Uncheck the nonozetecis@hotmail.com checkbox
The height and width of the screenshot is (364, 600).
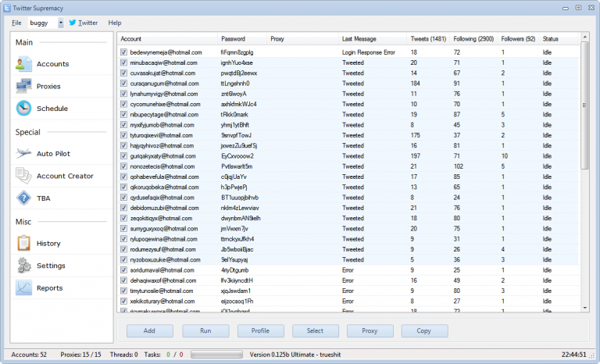(123, 166)
